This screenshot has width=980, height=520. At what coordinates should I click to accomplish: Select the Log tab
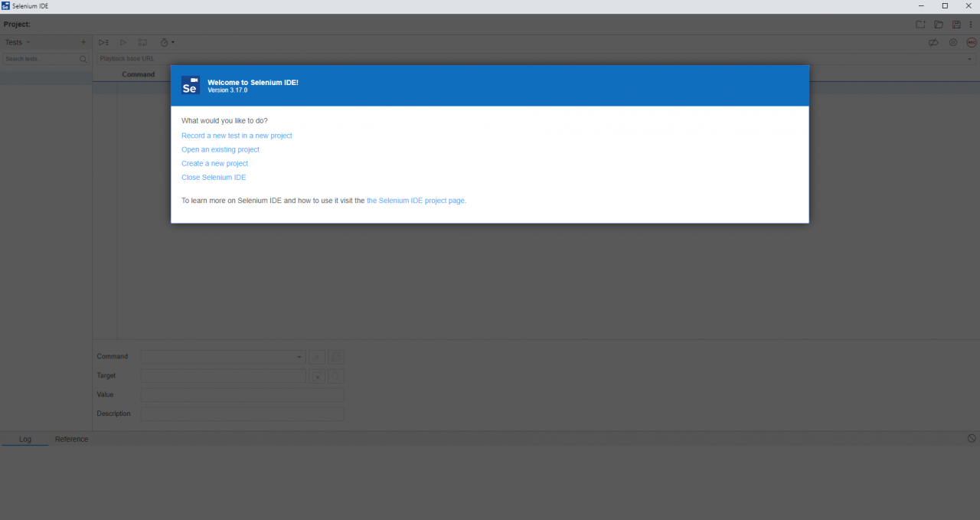point(25,439)
